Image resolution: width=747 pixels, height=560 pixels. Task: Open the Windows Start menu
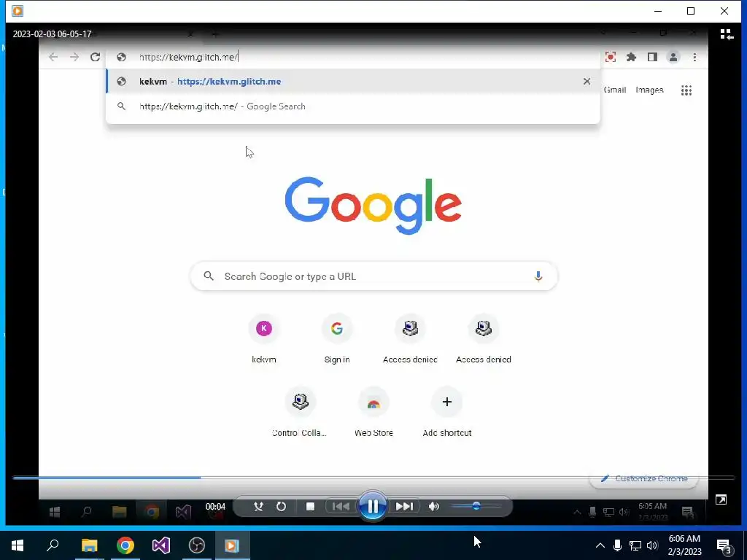[x=18, y=545]
